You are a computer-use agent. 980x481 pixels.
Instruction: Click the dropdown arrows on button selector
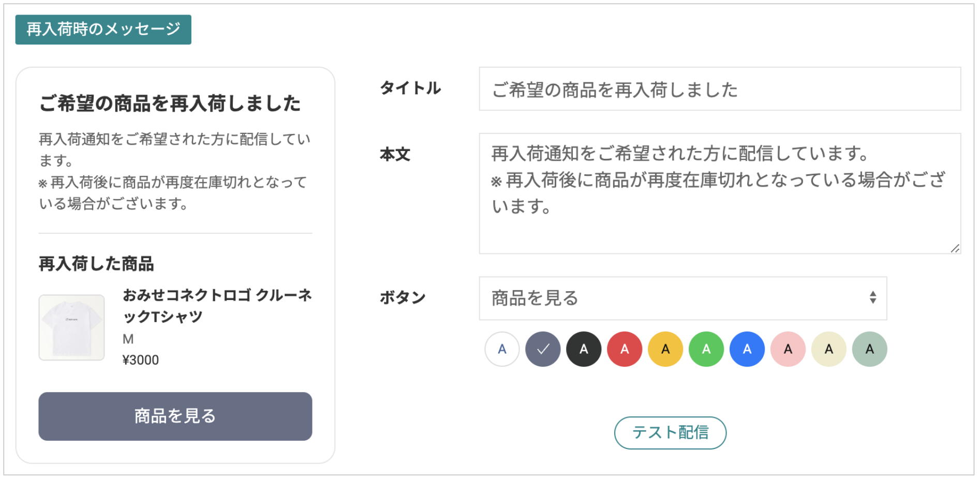coord(873,297)
